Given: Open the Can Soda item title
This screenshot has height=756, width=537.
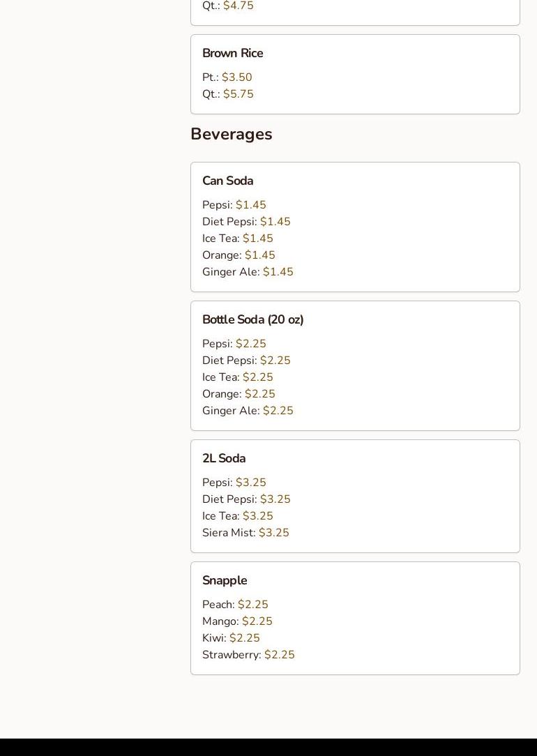Looking at the screenshot, I should [227, 181].
